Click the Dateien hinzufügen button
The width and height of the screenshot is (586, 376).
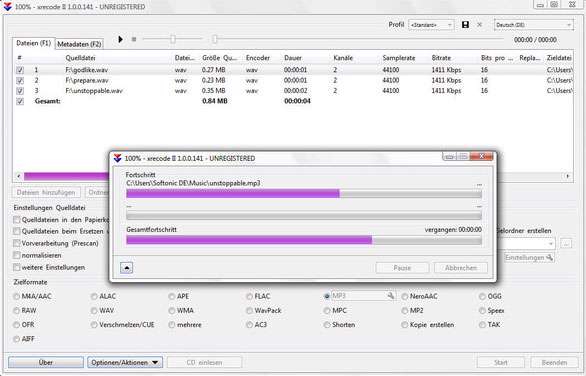coord(46,192)
